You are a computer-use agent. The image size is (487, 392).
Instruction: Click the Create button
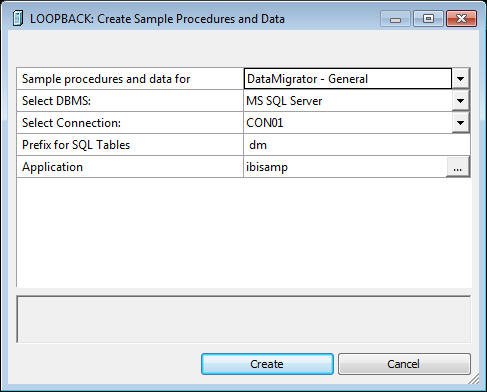(x=267, y=364)
